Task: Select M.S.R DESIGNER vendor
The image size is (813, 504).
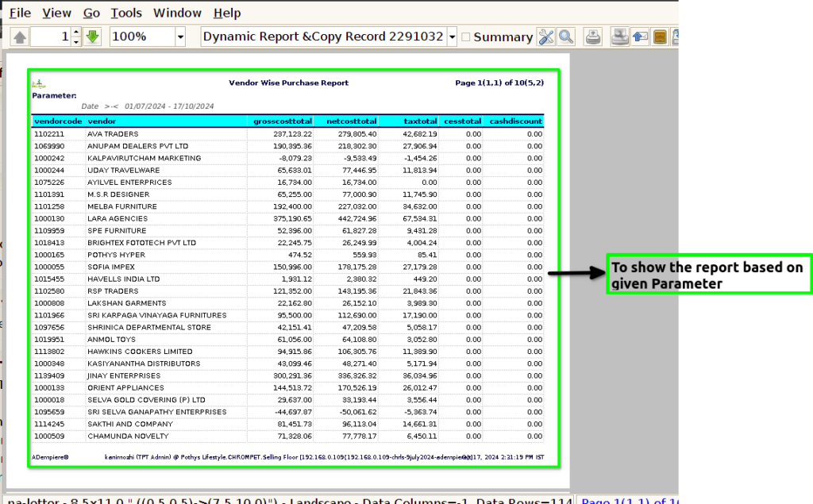Action: (118, 194)
